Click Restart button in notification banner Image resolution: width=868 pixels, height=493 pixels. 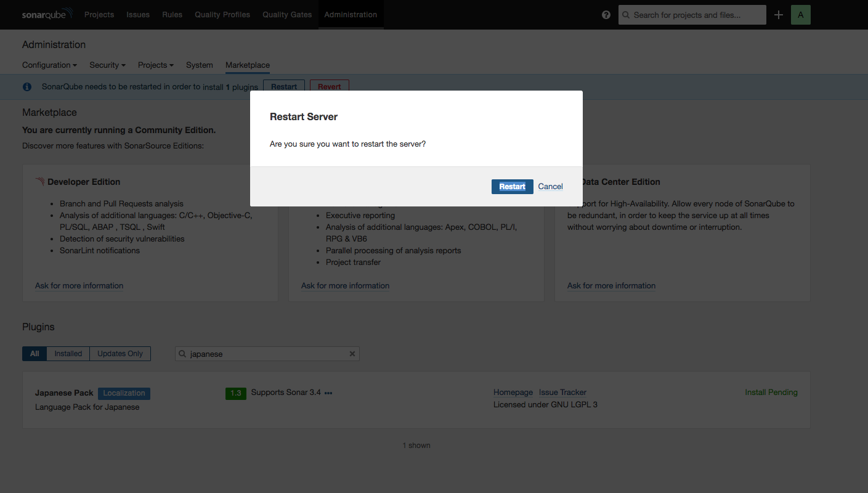coord(284,86)
